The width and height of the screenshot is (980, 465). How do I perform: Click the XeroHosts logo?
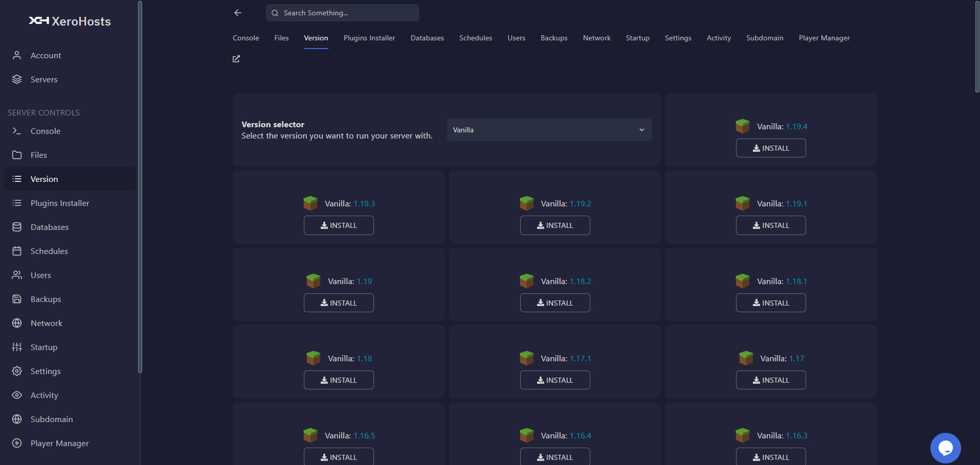click(69, 21)
